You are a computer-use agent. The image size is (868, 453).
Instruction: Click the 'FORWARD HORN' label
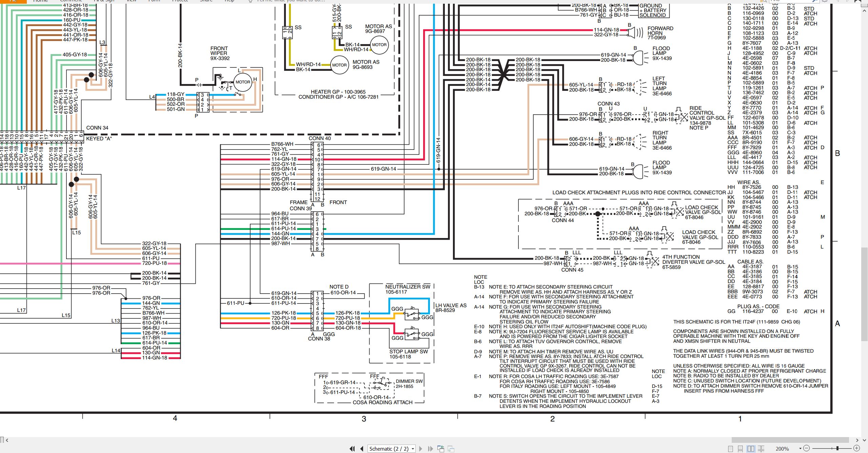click(660, 31)
